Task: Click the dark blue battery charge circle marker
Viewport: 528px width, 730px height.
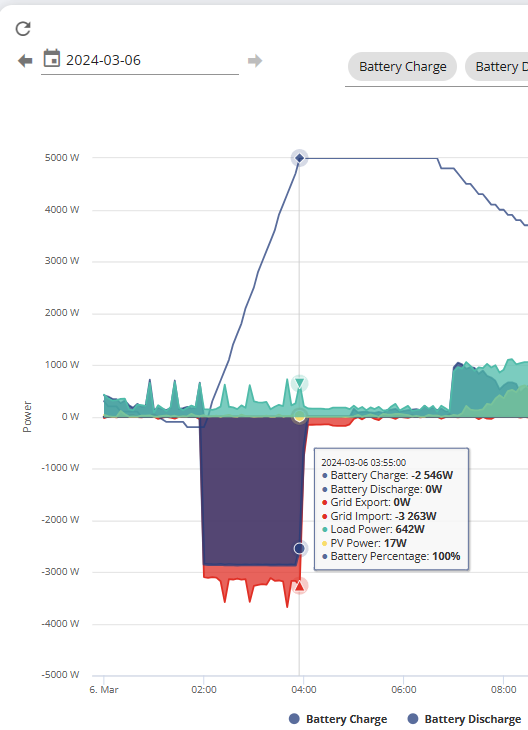Action: 299,548
